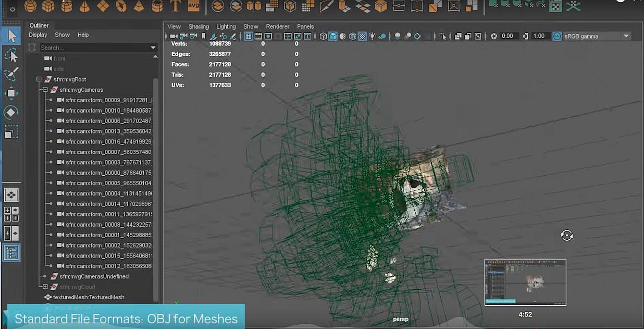Create a polygon pipe from the shelf
The height and width of the screenshot is (329, 644).
(157, 6)
